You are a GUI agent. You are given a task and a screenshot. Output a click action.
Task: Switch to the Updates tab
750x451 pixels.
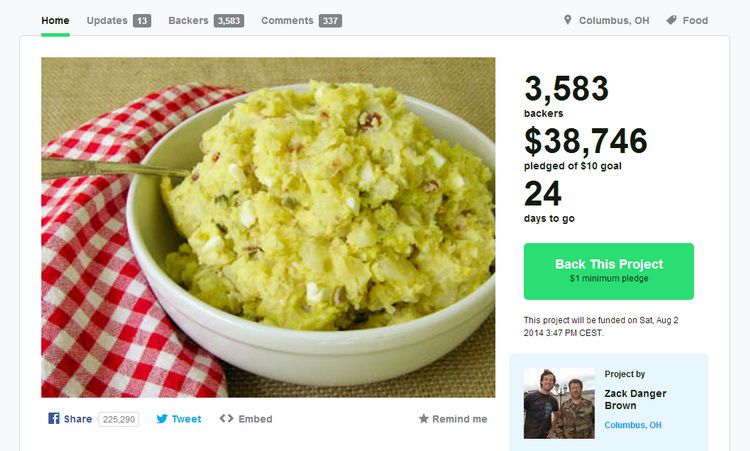119,21
